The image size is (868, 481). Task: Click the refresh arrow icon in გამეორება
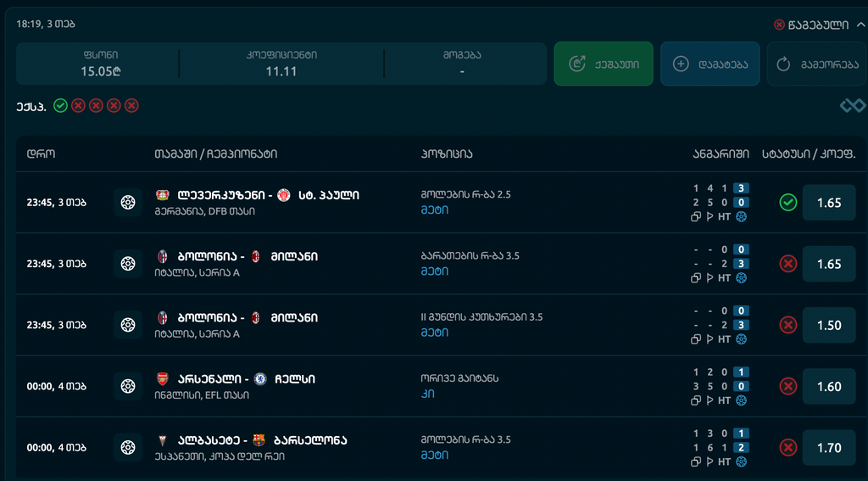[x=782, y=64]
